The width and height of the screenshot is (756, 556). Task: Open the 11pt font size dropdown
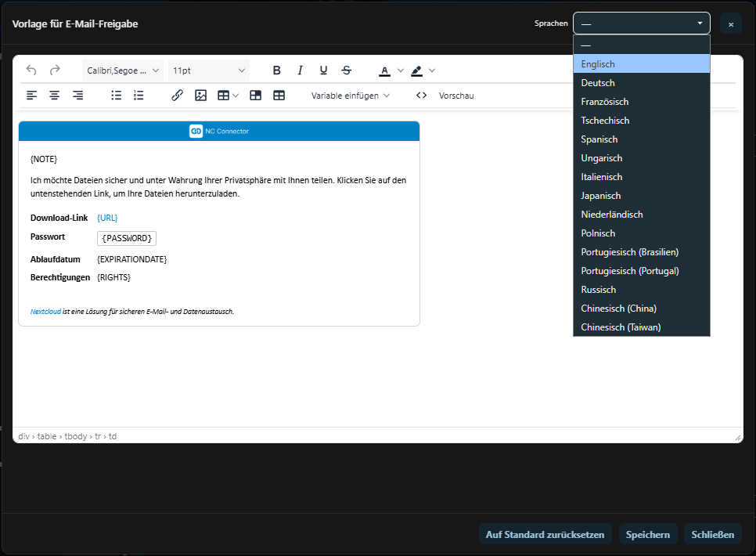click(x=209, y=70)
